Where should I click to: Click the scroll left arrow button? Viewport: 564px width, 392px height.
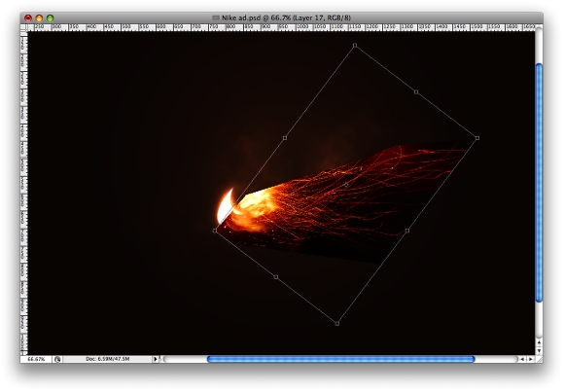pyautogui.click(x=522, y=359)
